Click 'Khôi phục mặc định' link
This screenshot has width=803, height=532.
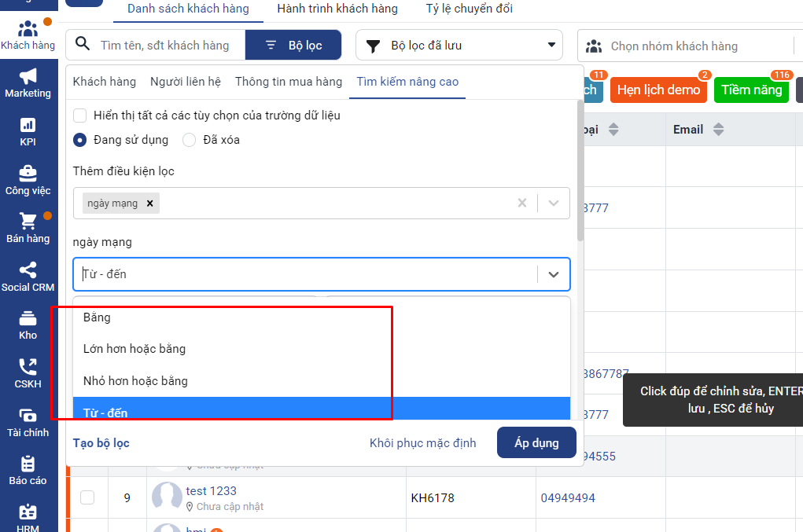422,443
